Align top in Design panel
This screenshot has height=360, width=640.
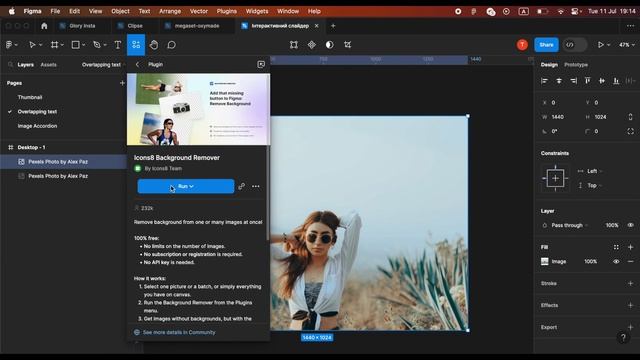pyautogui.click(x=587, y=81)
